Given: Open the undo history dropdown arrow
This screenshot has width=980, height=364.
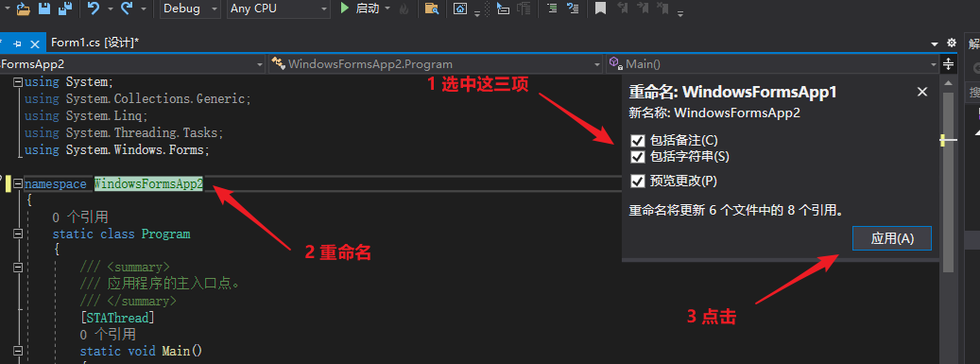Looking at the screenshot, I should tap(110, 9).
